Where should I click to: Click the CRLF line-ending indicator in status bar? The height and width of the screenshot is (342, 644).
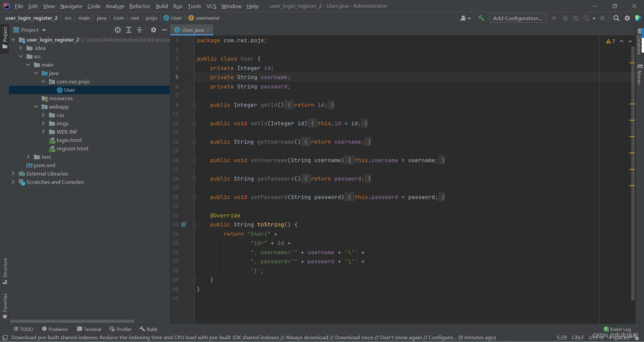[x=578, y=338]
